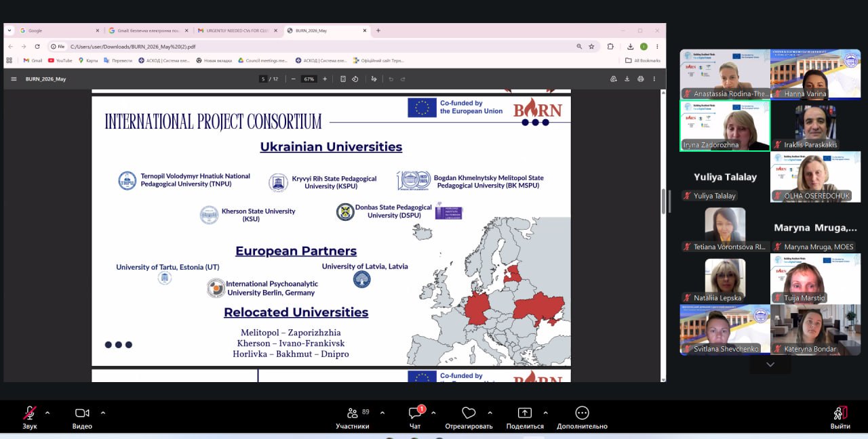Open Chrome three-dot menu
Screen dimensions: 868x439
click(656, 47)
